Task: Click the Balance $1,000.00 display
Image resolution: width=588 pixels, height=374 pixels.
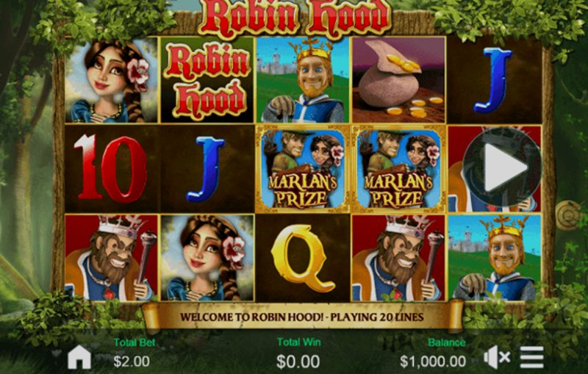Action: [433, 362]
